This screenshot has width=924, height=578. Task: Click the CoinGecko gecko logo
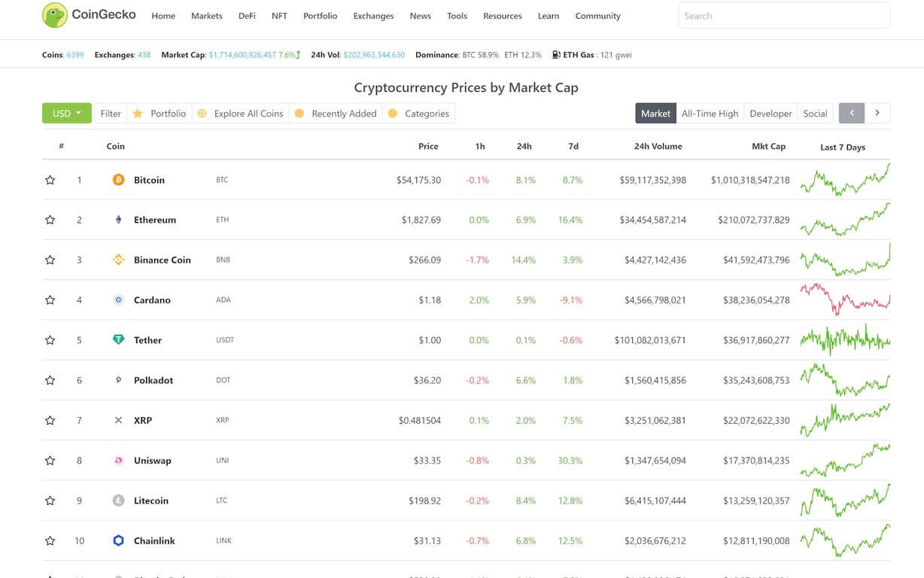(x=53, y=15)
